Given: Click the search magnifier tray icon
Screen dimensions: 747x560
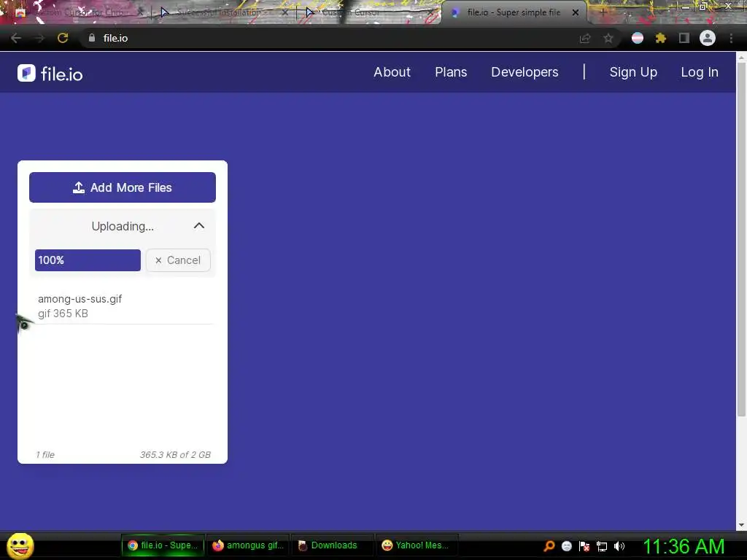Looking at the screenshot, I should coord(549,545).
